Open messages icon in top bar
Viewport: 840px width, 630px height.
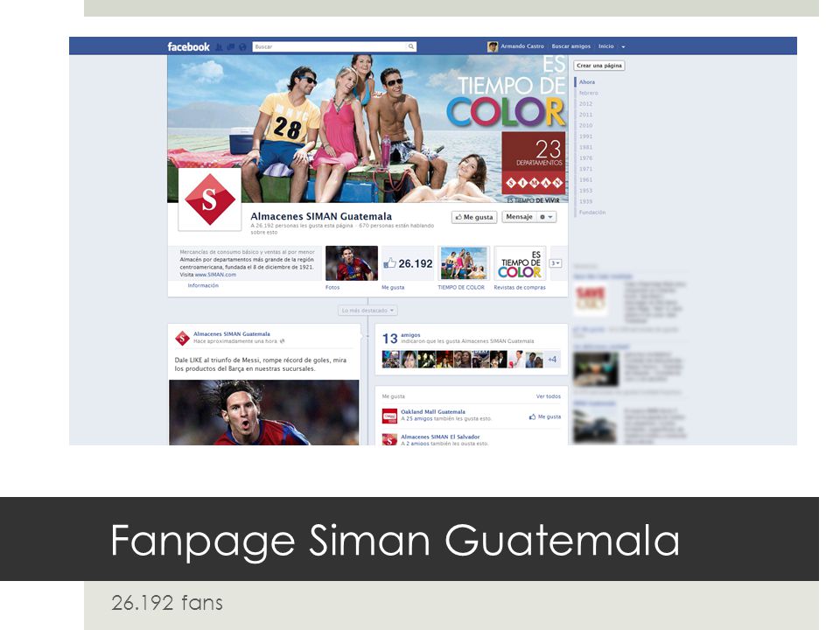point(230,47)
